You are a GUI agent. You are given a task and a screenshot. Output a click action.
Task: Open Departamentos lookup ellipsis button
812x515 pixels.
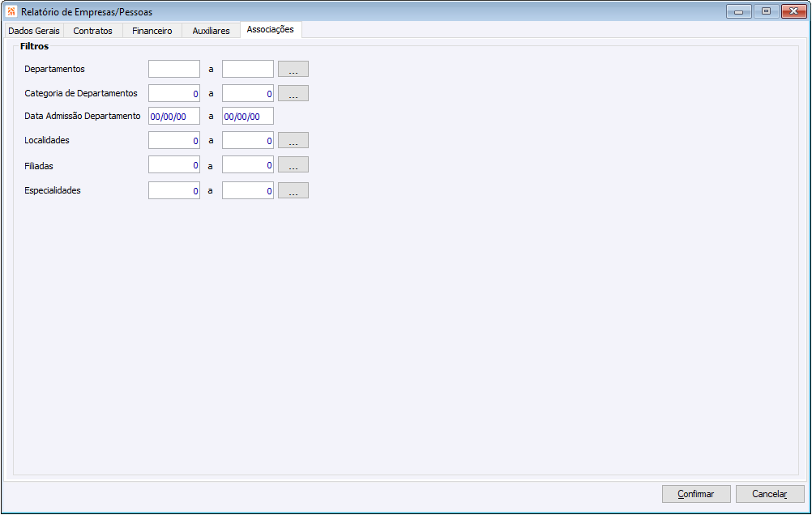pyautogui.click(x=293, y=69)
